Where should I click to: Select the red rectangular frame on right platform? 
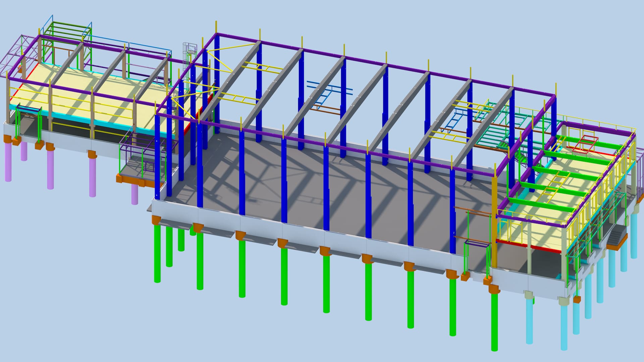point(585,143)
